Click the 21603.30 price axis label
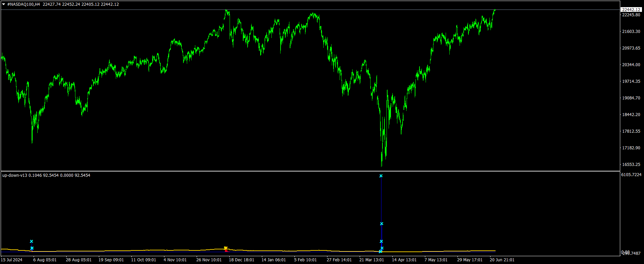 pyautogui.click(x=631, y=32)
